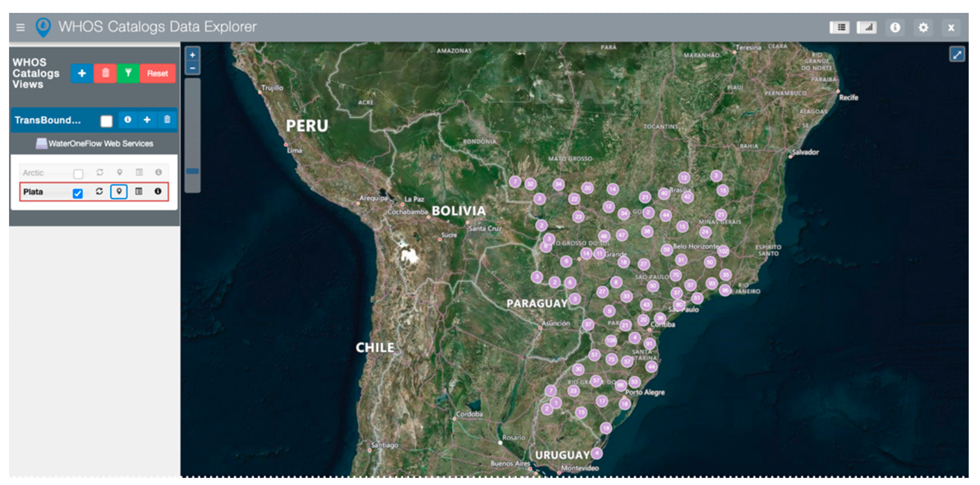980x485 pixels.
Task: Toggle the TransBound view checkbox
Action: (x=107, y=121)
